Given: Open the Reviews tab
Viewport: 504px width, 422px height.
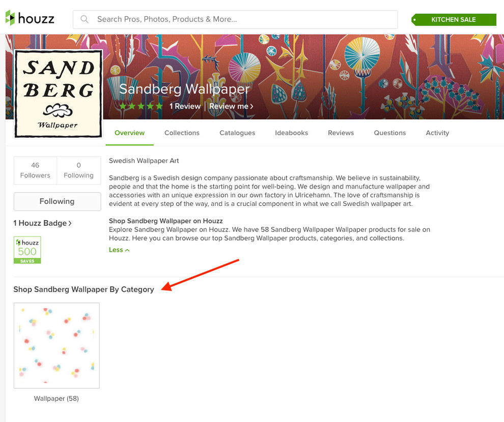Looking at the screenshot, I should pos(341,133).
